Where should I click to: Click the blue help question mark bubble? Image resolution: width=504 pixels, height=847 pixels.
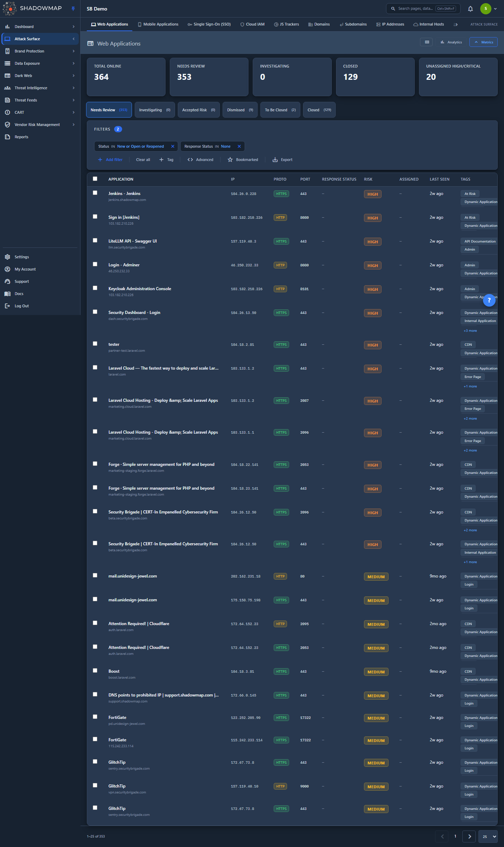489,300
